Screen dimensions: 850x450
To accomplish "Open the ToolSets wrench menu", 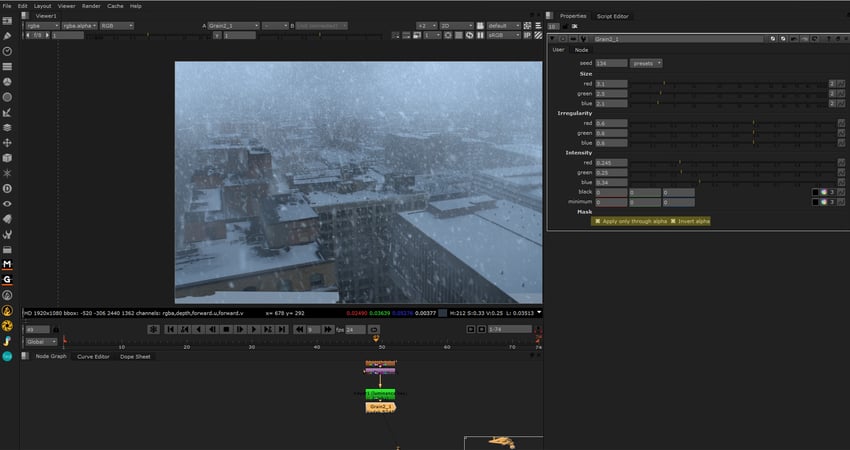I will [7, 234].
